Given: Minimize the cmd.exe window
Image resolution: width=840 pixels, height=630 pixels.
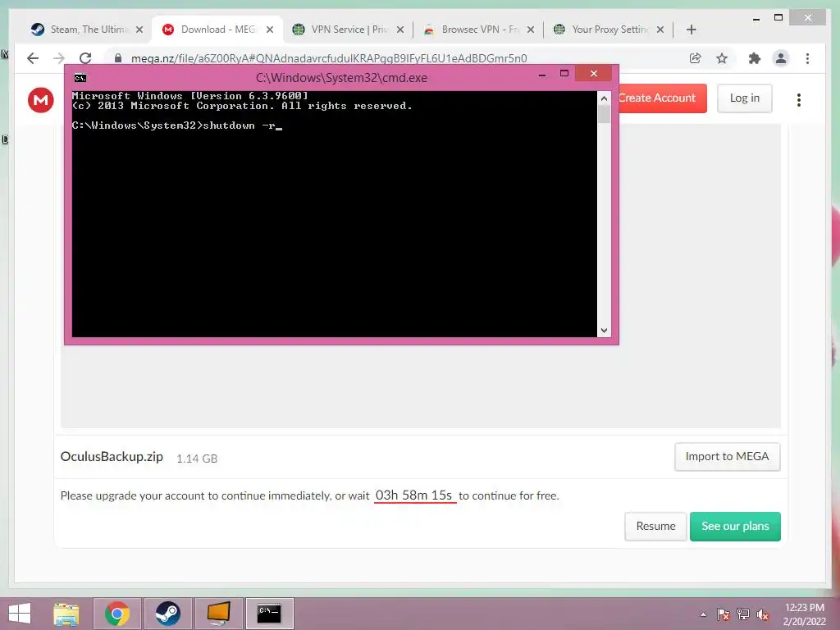Looking at the screenshot, I should tap(542, 75).
